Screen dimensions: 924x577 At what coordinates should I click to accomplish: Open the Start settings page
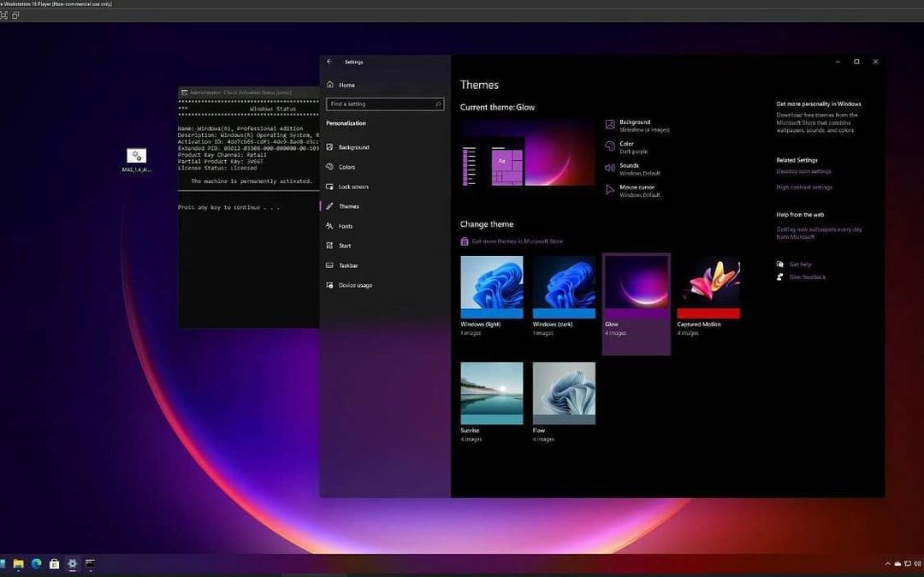click(345, 246)
